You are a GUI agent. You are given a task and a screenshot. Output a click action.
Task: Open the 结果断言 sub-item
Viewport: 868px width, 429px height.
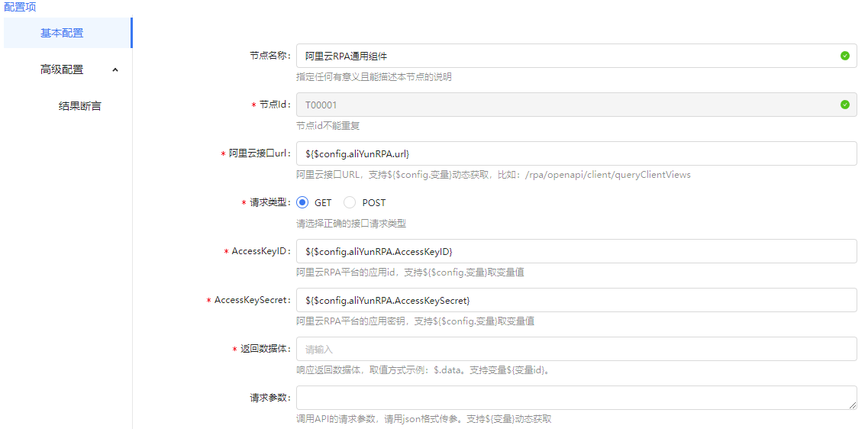(x=79, y=106)
